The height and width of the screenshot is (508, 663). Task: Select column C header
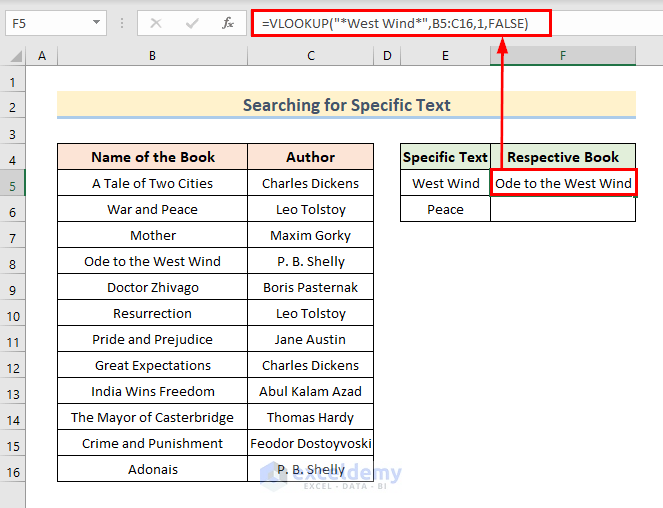311,57
